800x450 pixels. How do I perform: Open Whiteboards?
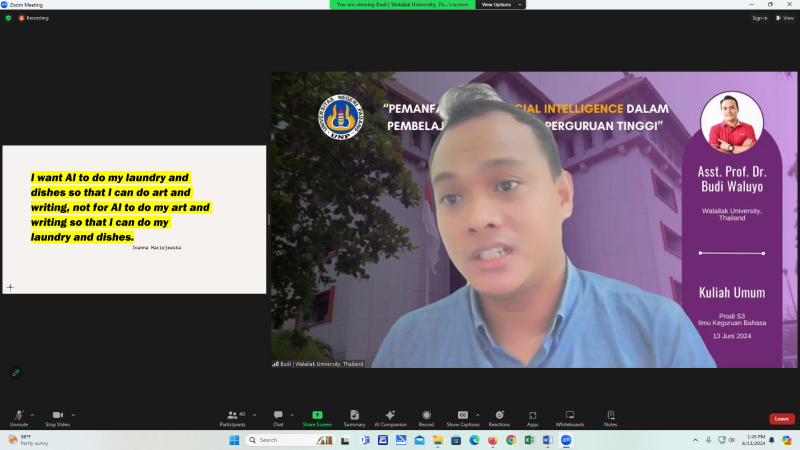tap(569, 418)
